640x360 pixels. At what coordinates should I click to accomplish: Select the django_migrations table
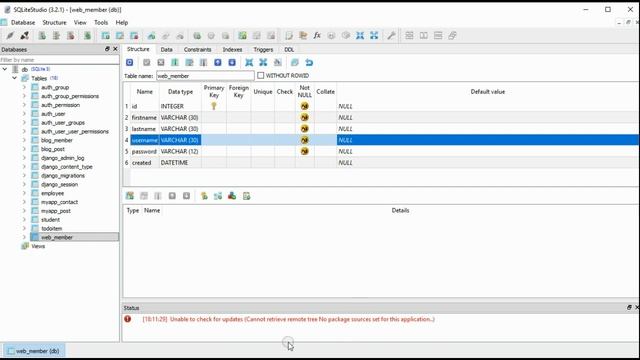(63, 176)
